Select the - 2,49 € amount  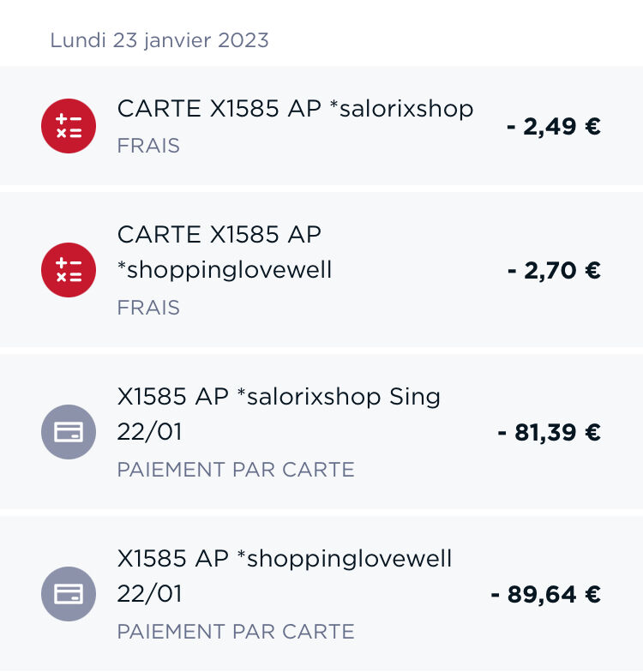click(554, 127)
